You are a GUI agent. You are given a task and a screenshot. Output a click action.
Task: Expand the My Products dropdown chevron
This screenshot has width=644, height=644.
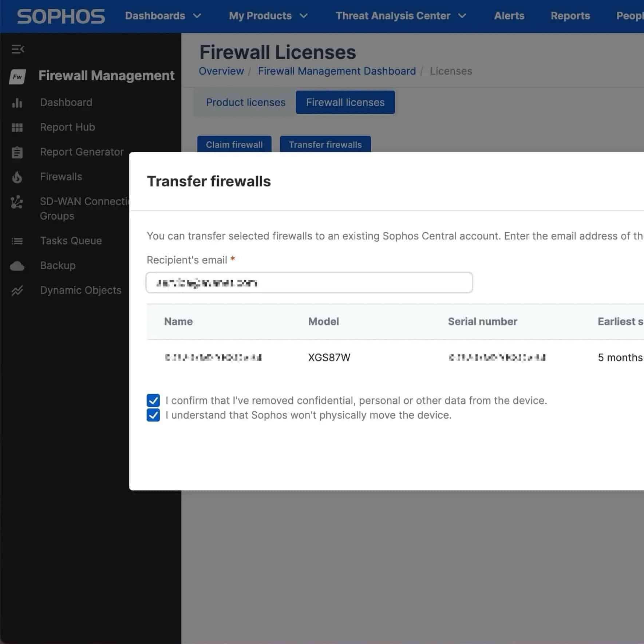pos(304,16)
